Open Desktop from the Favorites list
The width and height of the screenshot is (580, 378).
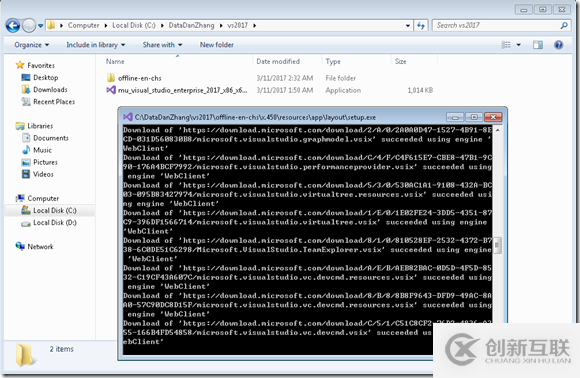click(x=45, y=77)
